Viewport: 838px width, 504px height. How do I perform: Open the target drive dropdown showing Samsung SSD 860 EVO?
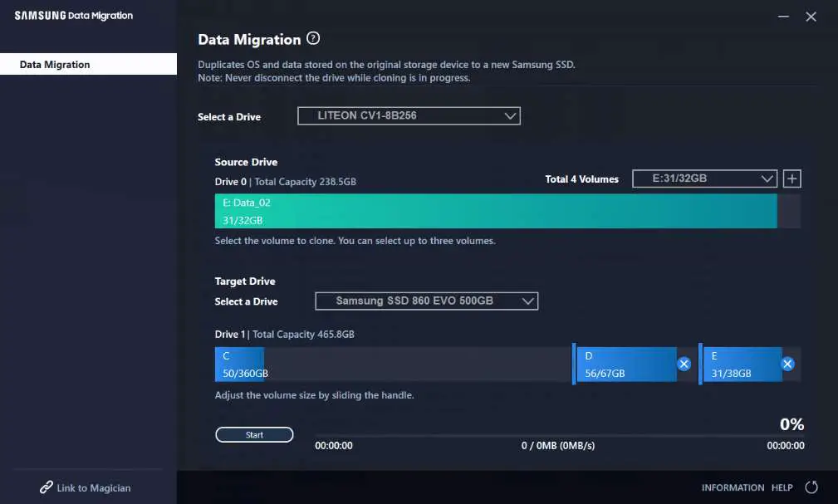click(x=426, y=301)
